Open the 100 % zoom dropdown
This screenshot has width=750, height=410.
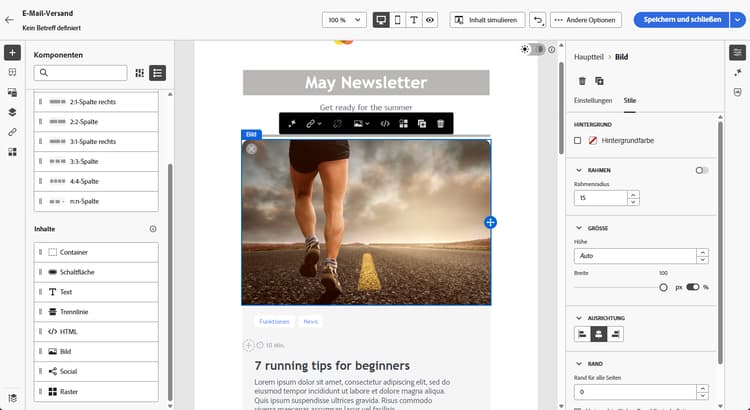344,20
